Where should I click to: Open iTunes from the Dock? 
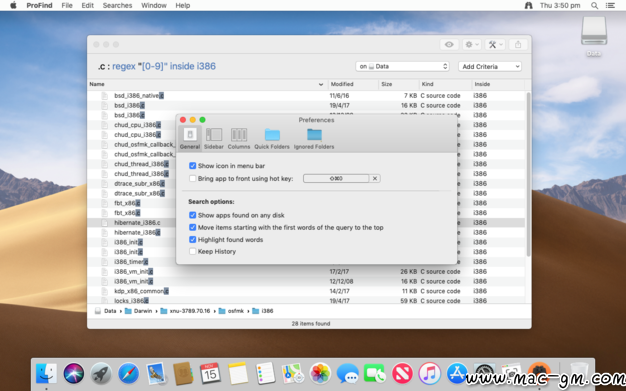(430, 374)
